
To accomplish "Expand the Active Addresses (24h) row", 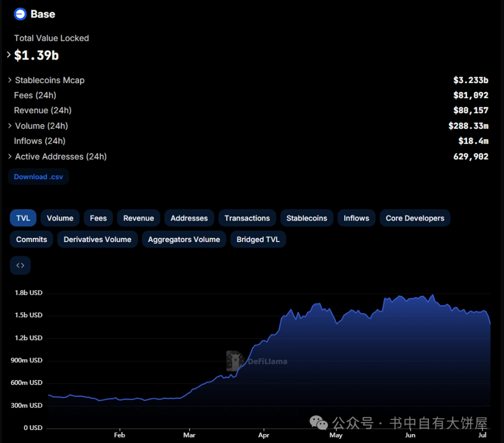I will pos(10,156).
